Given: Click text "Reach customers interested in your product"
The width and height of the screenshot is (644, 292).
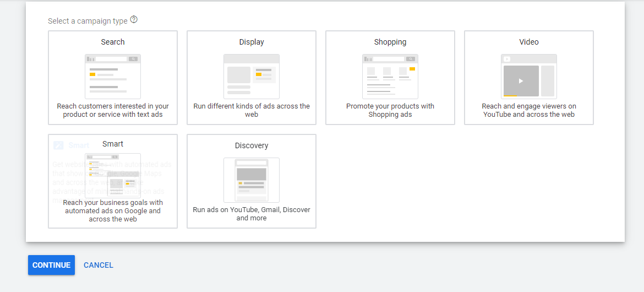Looking at the screenshot, I should click(x=113, y=110).
